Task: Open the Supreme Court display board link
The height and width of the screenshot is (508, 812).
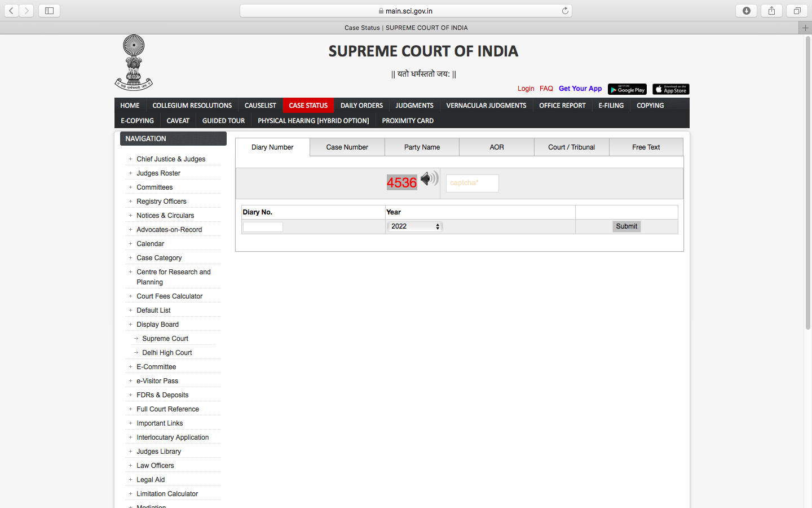Action: click(165, 339)
